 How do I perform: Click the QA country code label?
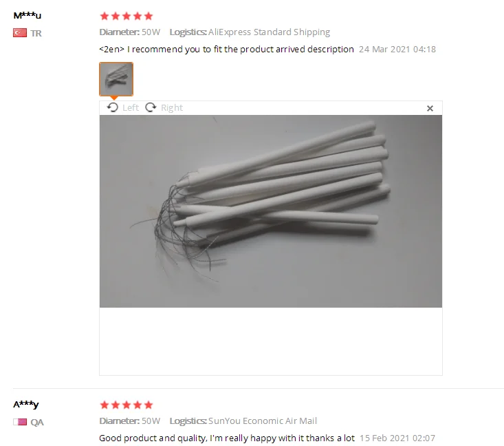(37, 422)
